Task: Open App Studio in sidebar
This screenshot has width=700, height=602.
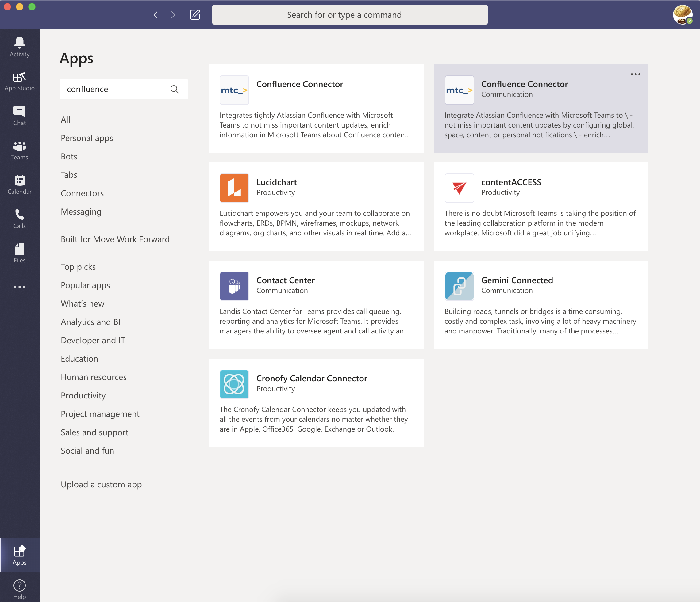Action: (19, 81)
